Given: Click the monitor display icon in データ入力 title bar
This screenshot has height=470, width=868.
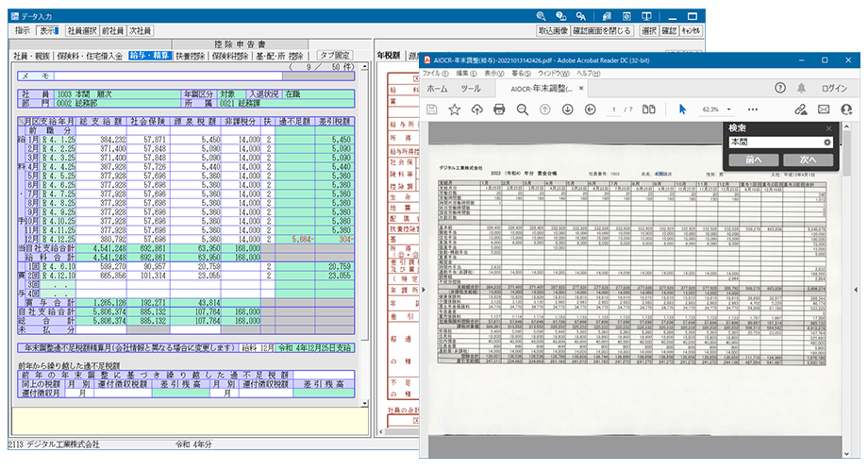Looking at the screenshot, I should (x=646, y=16).
